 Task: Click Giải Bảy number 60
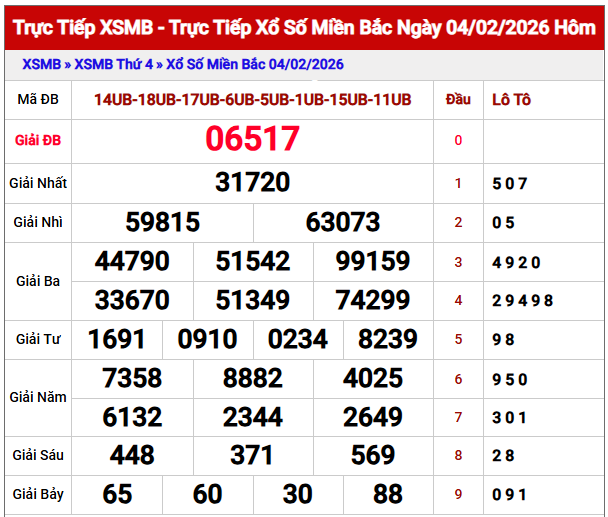208,494
